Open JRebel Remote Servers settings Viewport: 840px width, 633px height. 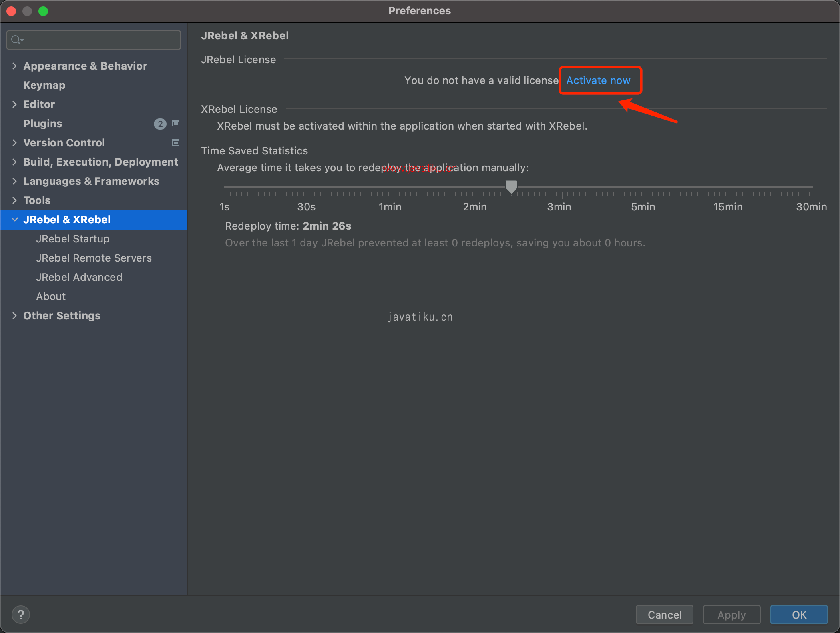point(94,258)
